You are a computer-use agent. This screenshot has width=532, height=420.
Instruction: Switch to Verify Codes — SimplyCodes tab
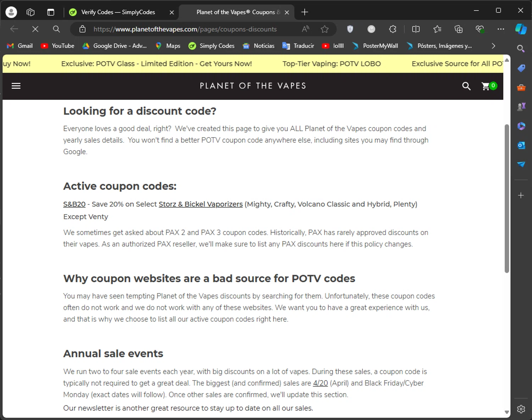[118, 12]
